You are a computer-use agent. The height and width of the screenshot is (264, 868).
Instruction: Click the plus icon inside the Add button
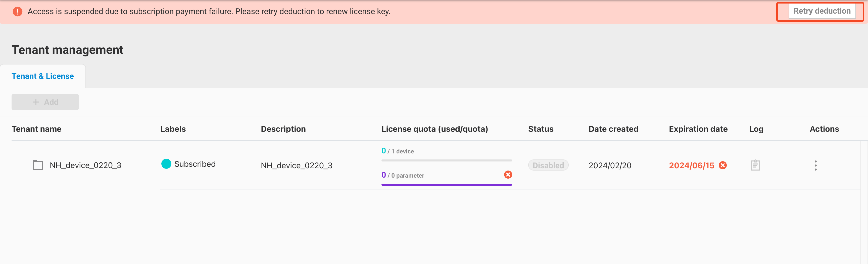pyautogui.click(x=35, y=102)
